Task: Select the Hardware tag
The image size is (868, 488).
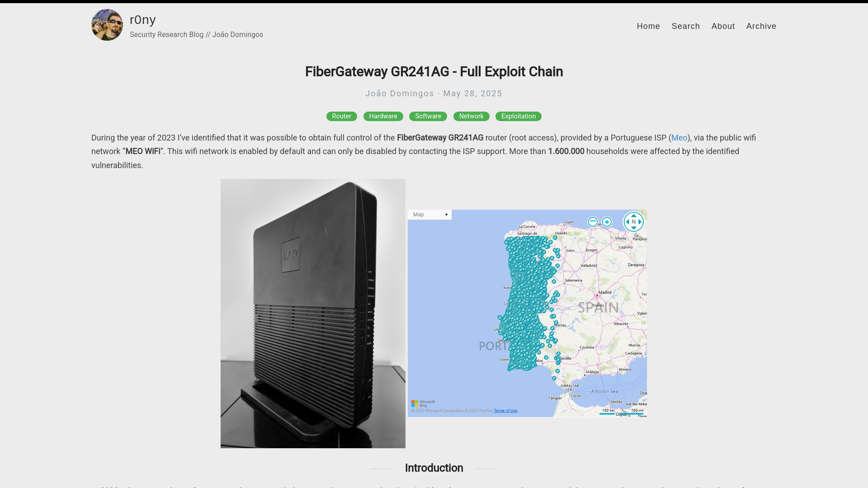Action: [x=383, y=116]
